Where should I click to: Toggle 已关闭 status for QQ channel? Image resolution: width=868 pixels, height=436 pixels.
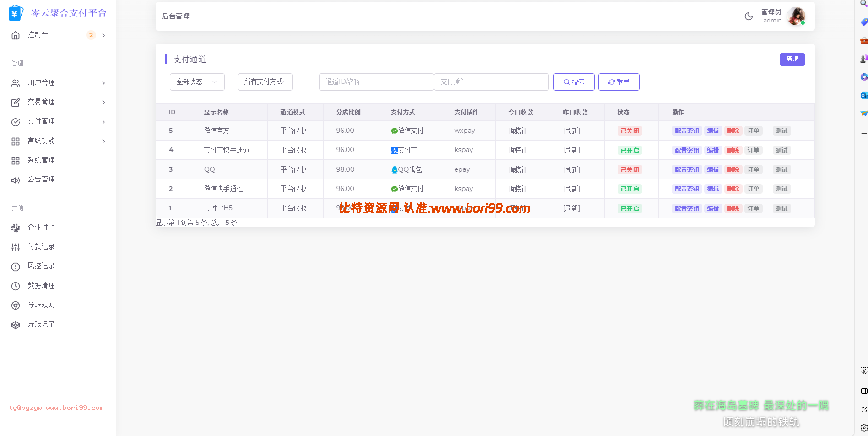(x=629, y=169)
